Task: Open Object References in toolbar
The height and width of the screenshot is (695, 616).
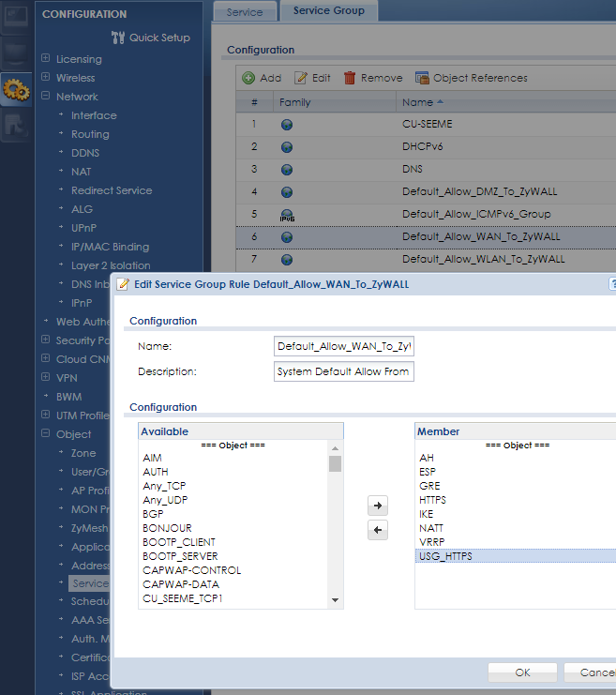Action: [x=423, y=78]
